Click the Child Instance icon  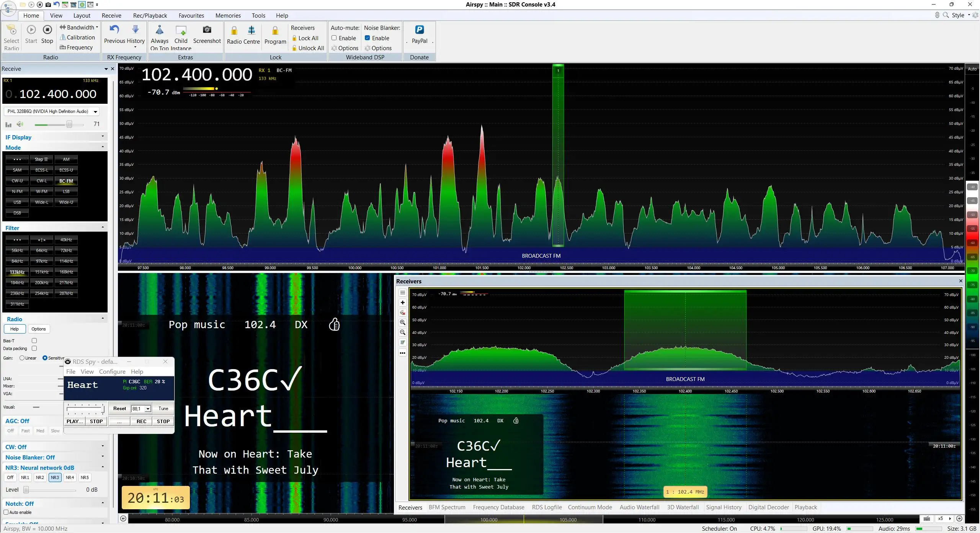point(181,30)
